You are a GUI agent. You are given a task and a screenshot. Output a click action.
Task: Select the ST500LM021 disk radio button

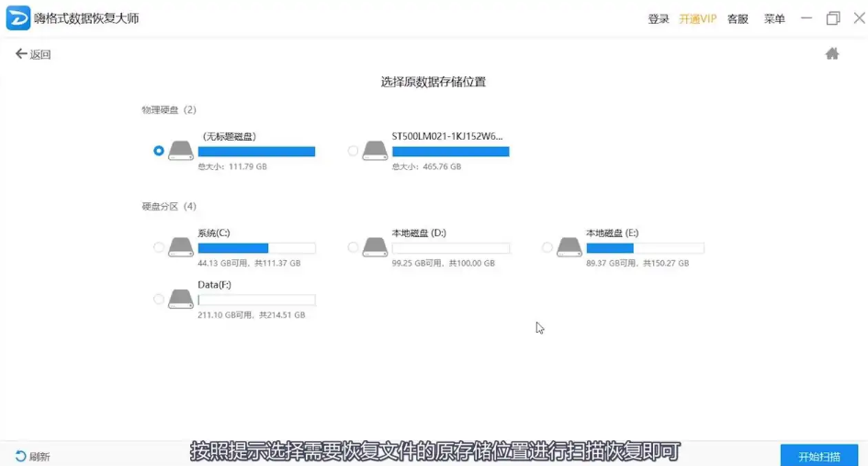353,151
